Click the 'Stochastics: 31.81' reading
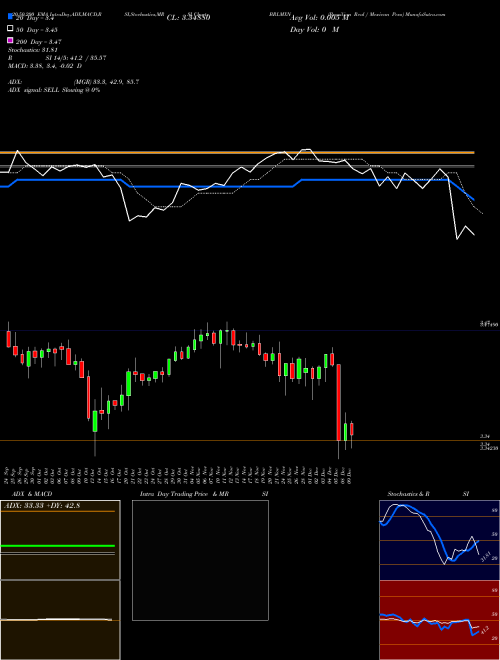This screenshot has width=500, height=660. point(32,50)
